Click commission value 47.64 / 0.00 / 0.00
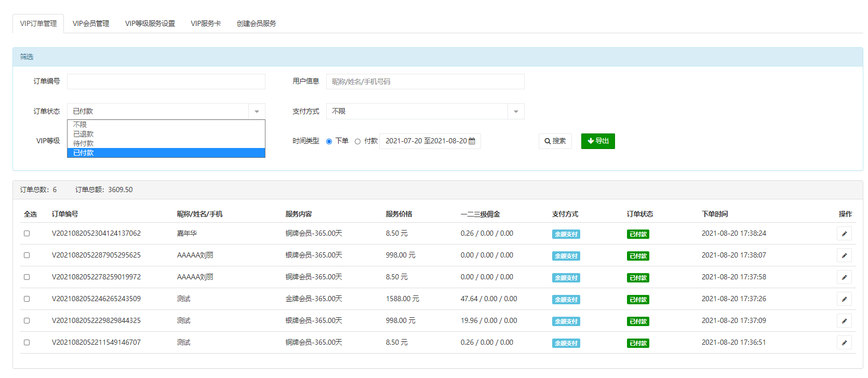The height and width of the screenshot is (378, 868). (x=489, y=299)
